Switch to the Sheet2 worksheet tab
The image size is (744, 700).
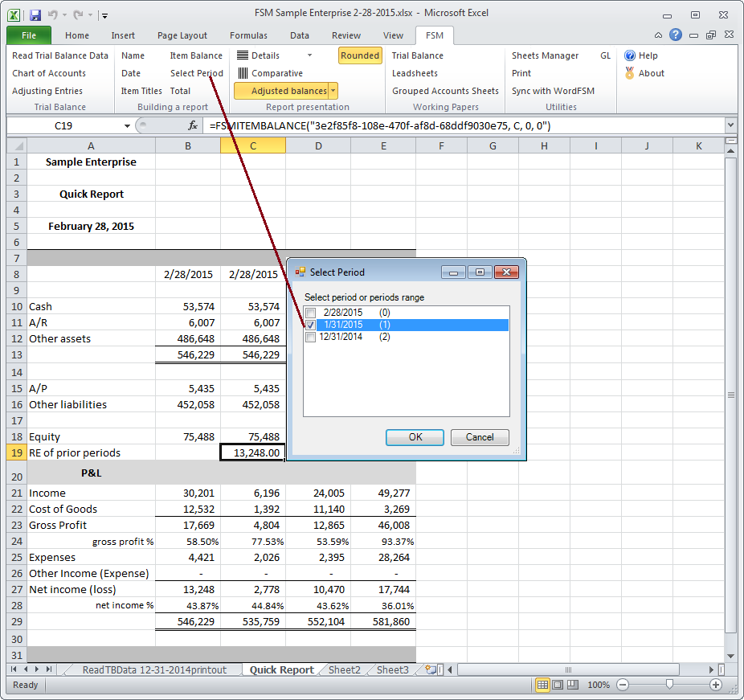point(344,669)
